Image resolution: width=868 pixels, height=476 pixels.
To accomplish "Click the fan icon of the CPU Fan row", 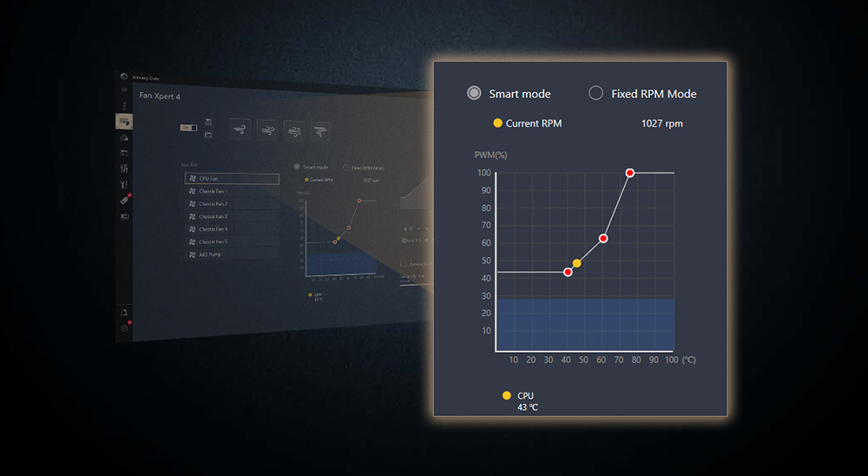I will 193,178.
